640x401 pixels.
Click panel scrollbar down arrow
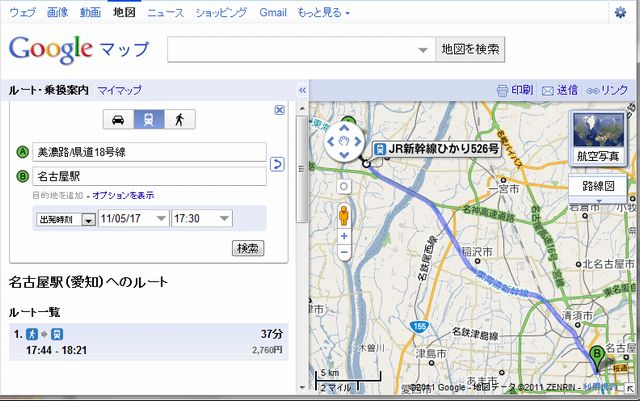(302, 388)
